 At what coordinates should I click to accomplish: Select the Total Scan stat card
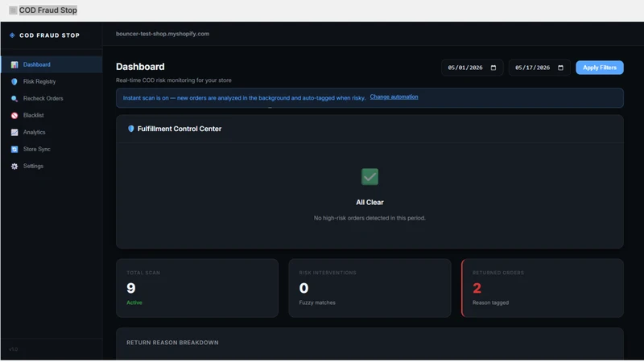tap(197, 288)
